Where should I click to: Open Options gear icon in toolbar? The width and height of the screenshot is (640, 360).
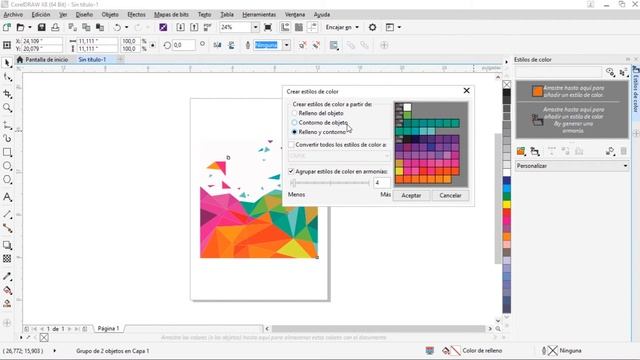pyautogui.click(x=372, y=27)
